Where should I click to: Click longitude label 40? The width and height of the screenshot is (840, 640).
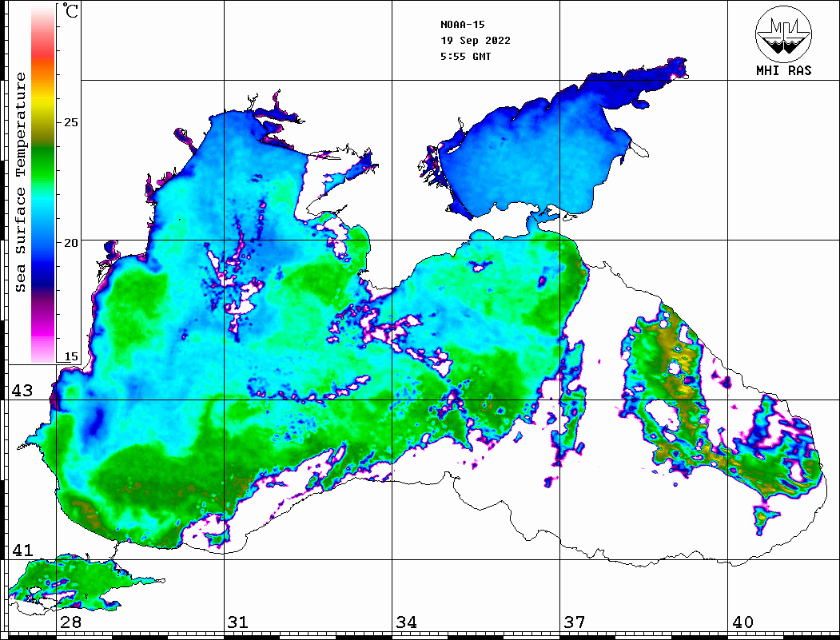click(x=742, y=622)
